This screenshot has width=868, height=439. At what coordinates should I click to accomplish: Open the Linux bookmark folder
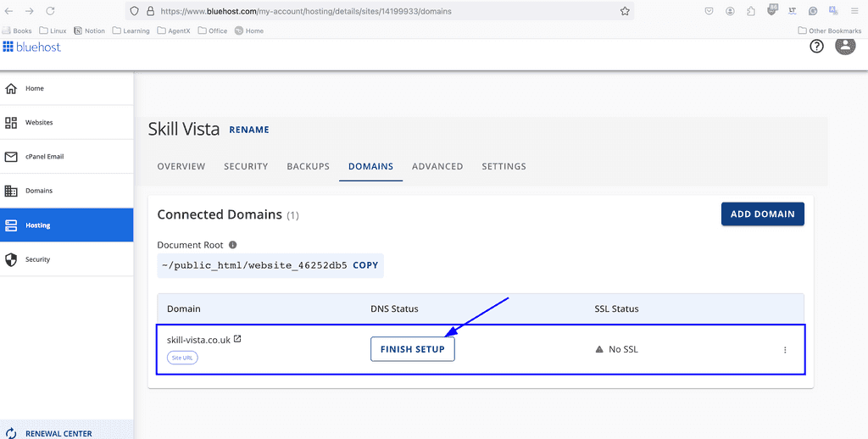(53, 31)
